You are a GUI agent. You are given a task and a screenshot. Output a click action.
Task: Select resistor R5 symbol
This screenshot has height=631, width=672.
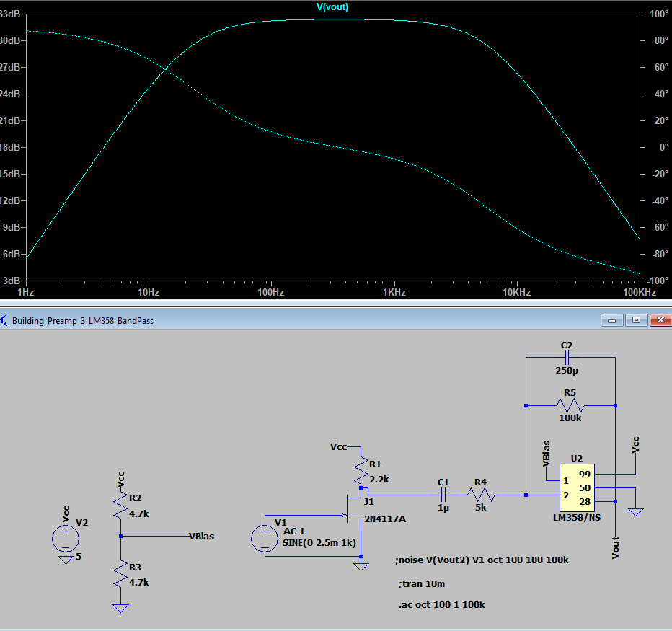point(570,405)
